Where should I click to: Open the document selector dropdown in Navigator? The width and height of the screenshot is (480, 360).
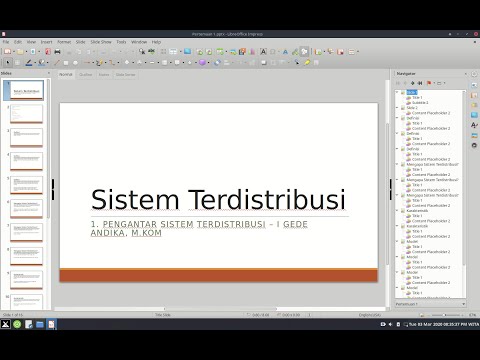tap(430, 304)
